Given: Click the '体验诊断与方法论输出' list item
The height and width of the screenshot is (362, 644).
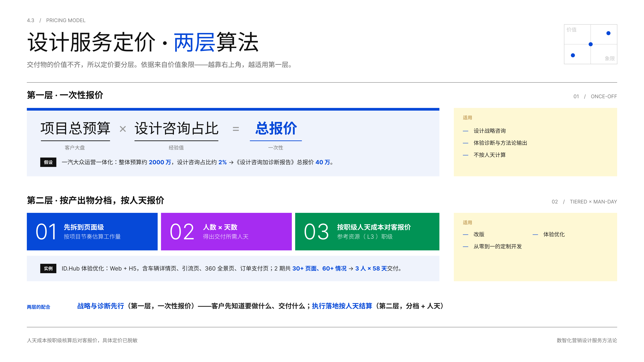Looking at the screenshot, I should 500,143.
